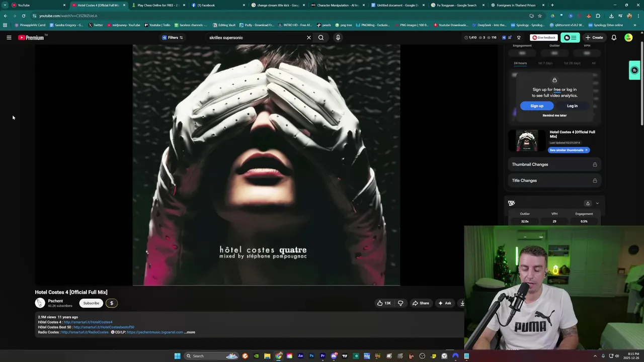644x362 pixels.
Task: Click the Pachent channel avatar
Action: 40,303
